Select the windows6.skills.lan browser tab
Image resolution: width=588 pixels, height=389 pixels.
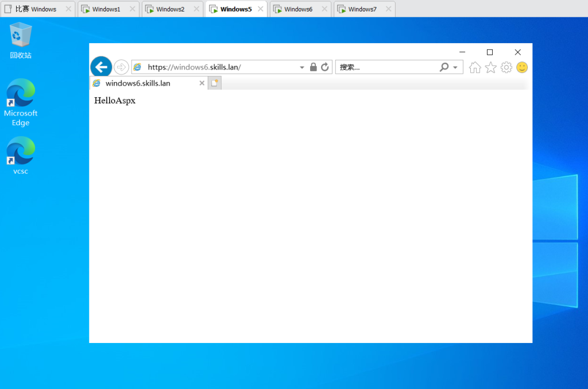click(138, 83)
